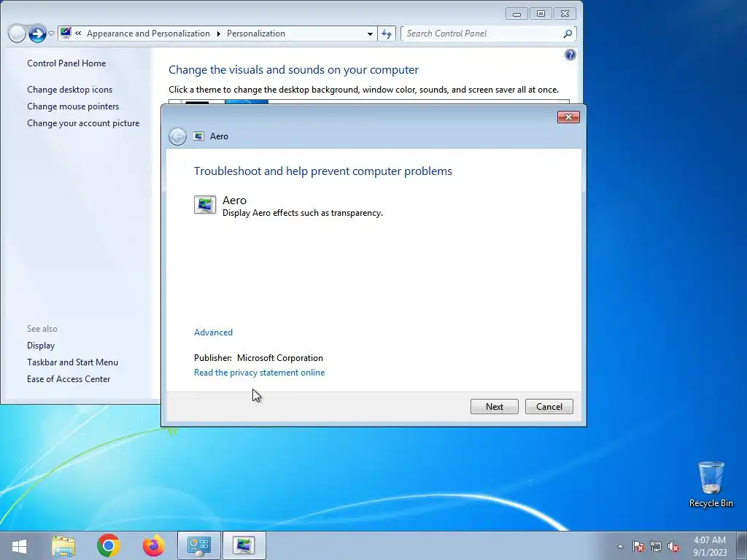Close the Control Panel window

click(x=565, y=13)
